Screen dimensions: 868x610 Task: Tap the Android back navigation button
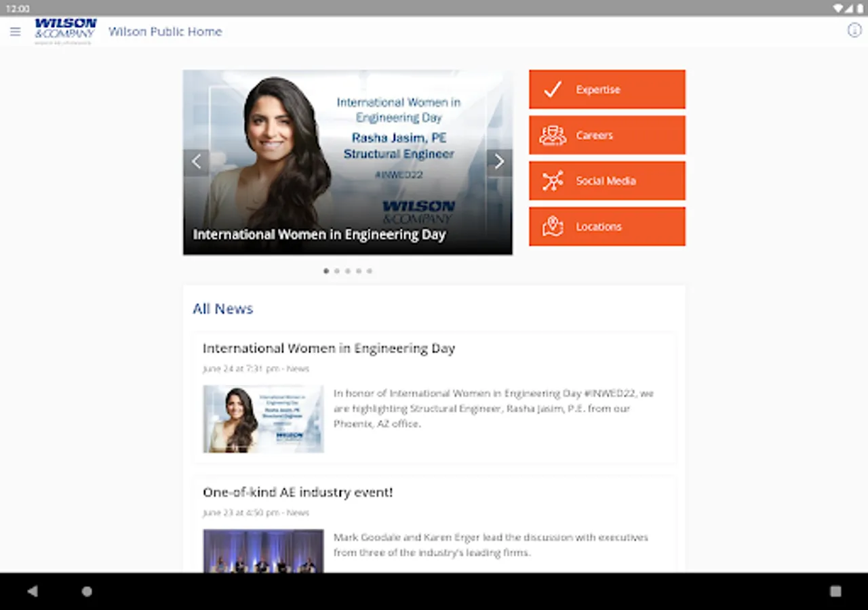click(33, 591)
